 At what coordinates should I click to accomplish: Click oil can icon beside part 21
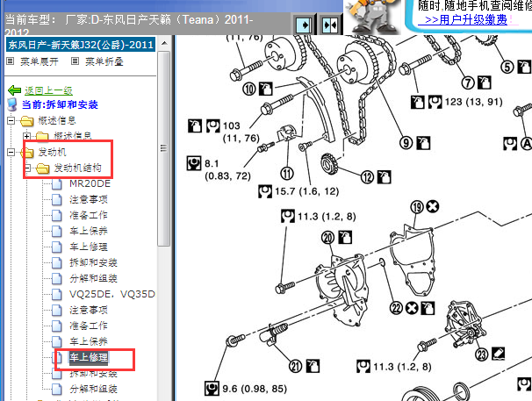click(x=313, y=366)
